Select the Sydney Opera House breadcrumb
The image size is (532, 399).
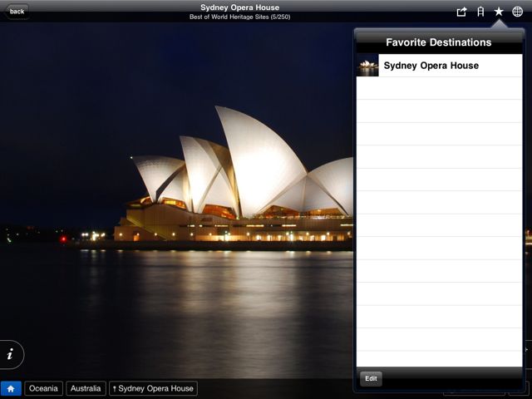(x=153, y=388)
